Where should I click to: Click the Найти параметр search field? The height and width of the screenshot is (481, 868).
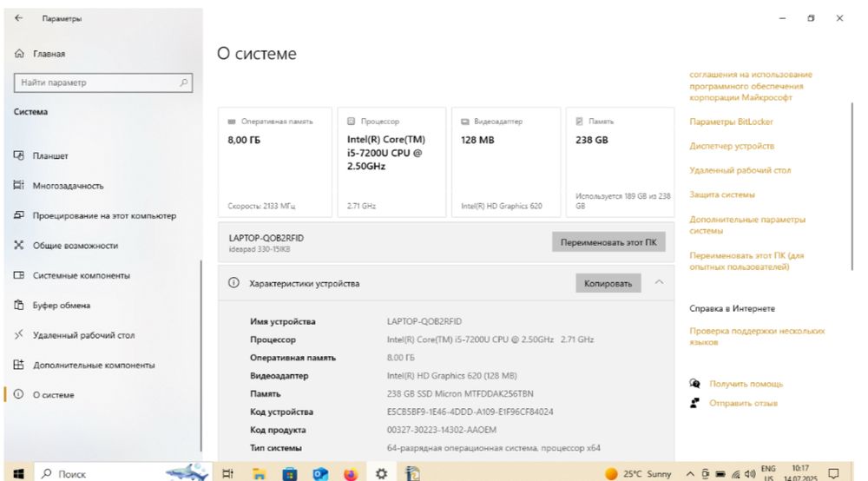(103, 82)
